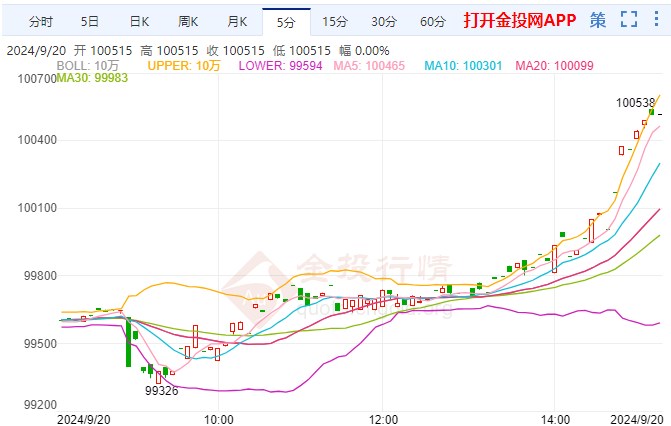
Task: Select the active 5分 tab
Action: click(x=286, y=22)
